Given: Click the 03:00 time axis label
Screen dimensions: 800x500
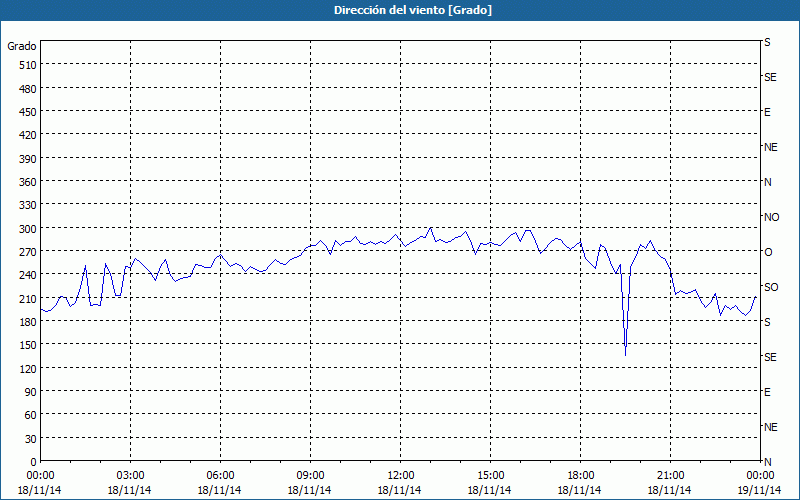Looking at the screenshot, I should 130,476.
